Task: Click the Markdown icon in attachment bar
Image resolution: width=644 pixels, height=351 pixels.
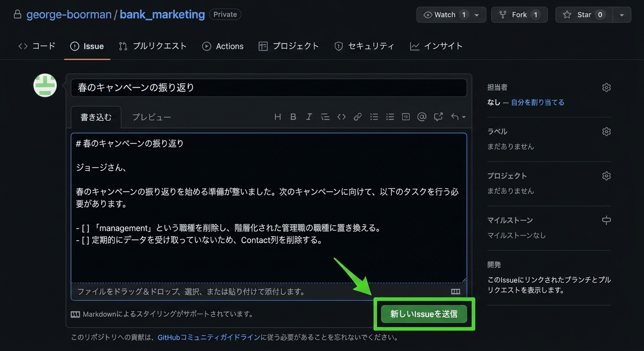Action: pyautogui.click(x=456, y=292)
